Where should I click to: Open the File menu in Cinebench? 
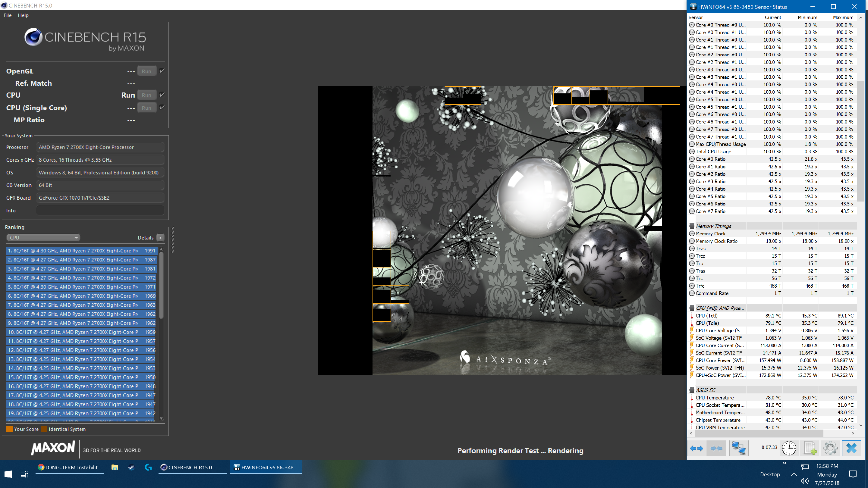pos(8,15)
